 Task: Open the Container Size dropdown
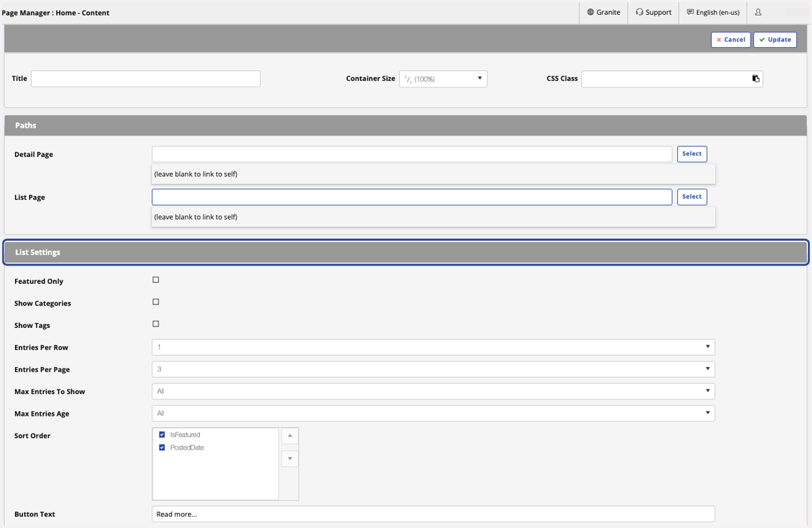(x=443, y=78)
